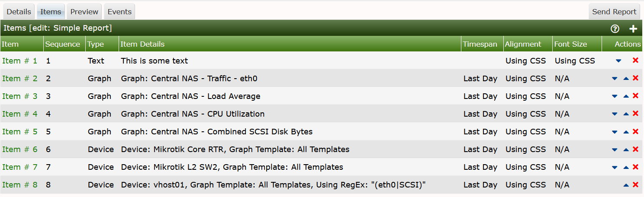Edit Item # 6 via its link
This screenshot has width=644, height=197.
tap(20, 149)
